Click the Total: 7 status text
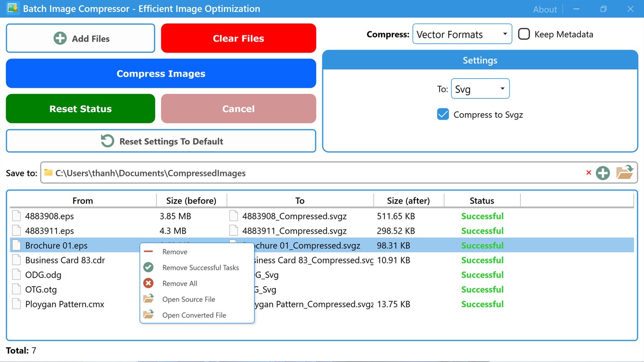The width and height of the screenshot is (644, 362). coord(21,351)
